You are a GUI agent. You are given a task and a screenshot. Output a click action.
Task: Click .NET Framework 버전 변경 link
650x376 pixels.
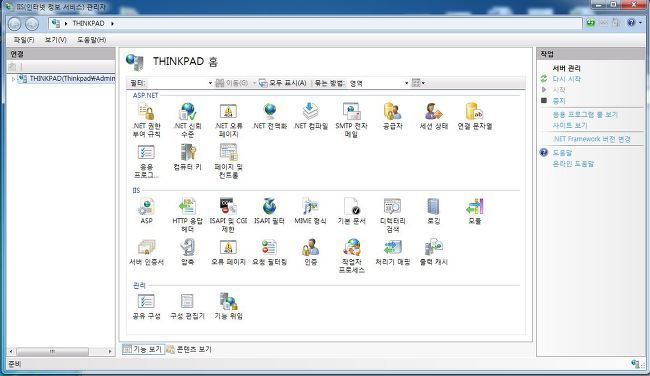pos(592,139)
